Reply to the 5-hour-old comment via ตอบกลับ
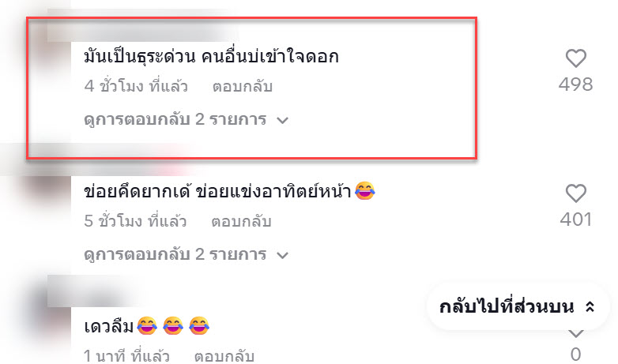This screenshot has height=364, width=618. (241, 221)
